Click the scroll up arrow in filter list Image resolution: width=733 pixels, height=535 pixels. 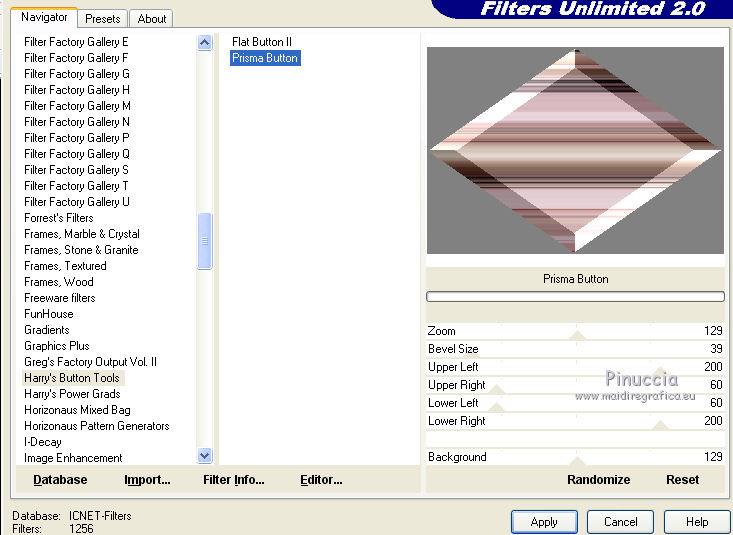204,43
